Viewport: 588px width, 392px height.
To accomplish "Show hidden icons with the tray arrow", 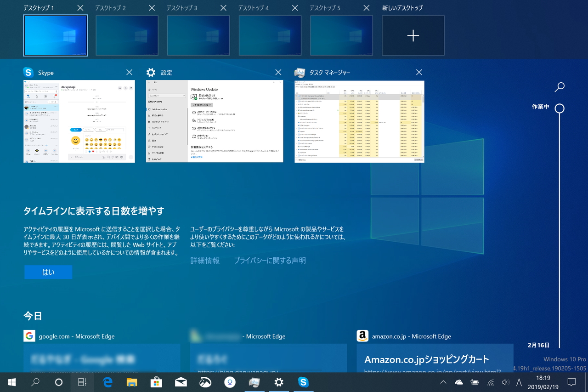I will pos(443,382).
